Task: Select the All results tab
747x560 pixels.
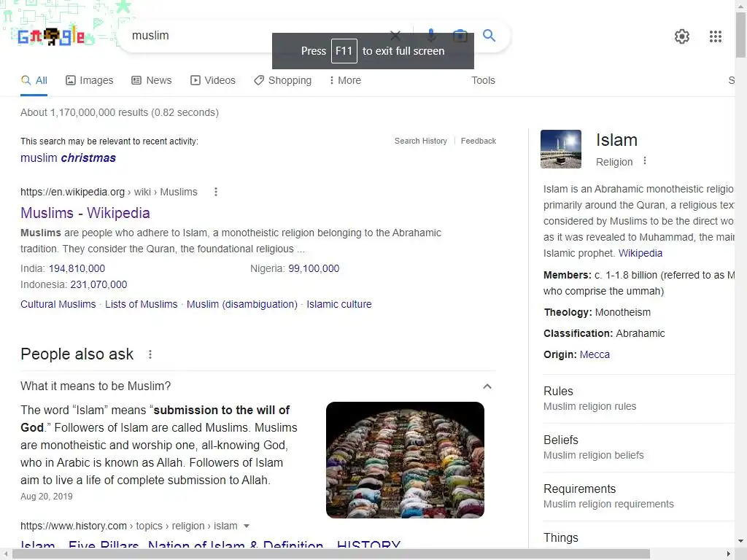Action: point(34,80)
